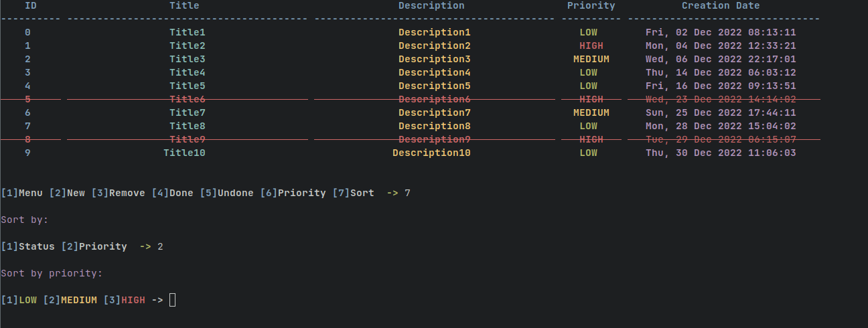Click the HIGH priority label in the Title2 row

591,46
